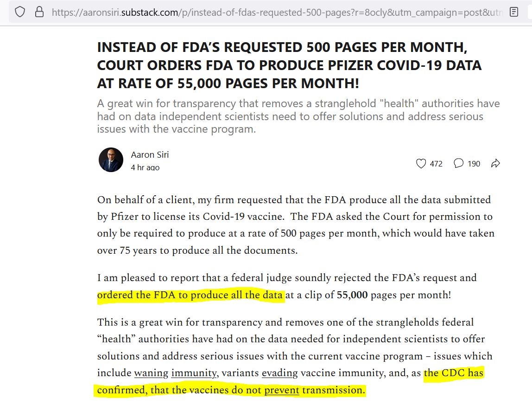532x410 pixels.
Task: Like the post with the heart icon
Action: (421, 164)
